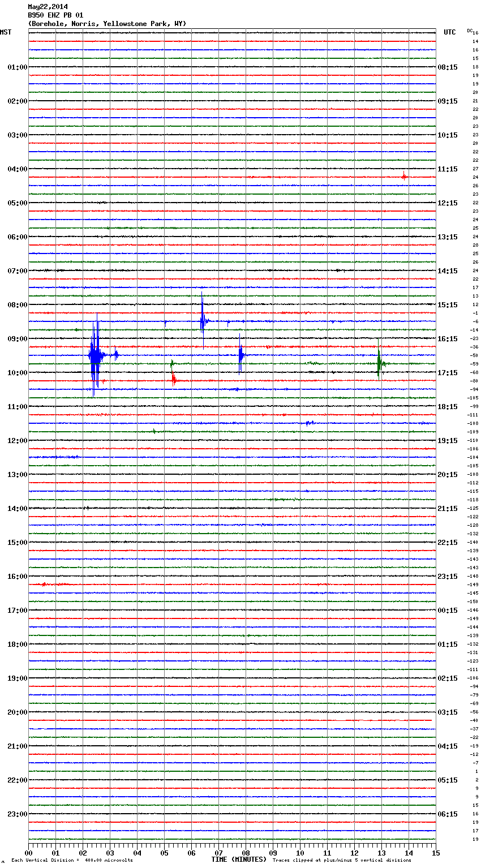Select the 16:00 MST time label

pos(17,576)
